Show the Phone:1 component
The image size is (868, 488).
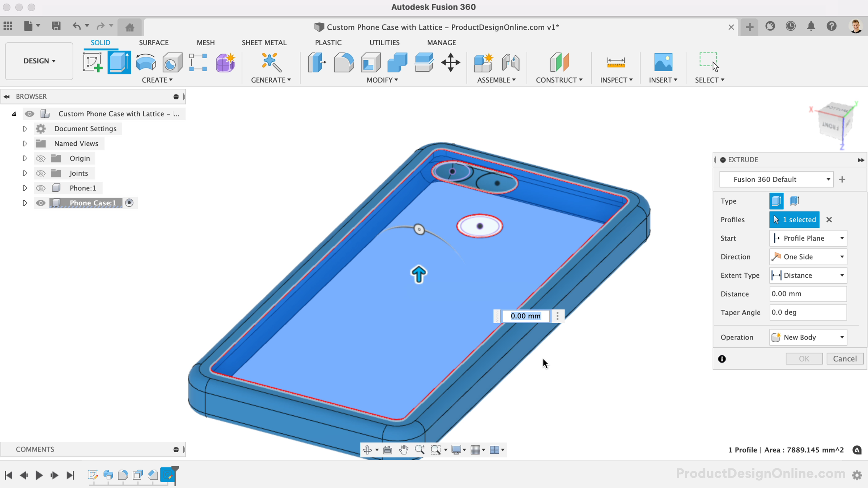(41, 188)
